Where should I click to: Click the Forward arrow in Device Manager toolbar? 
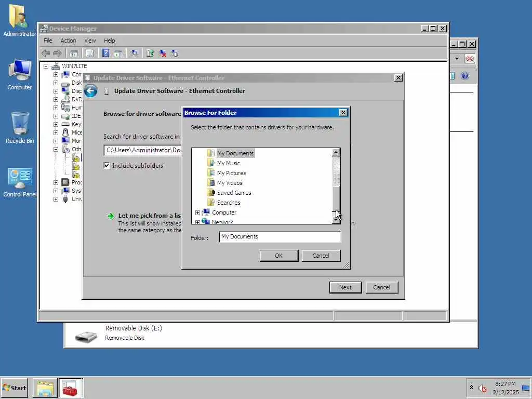57,54
